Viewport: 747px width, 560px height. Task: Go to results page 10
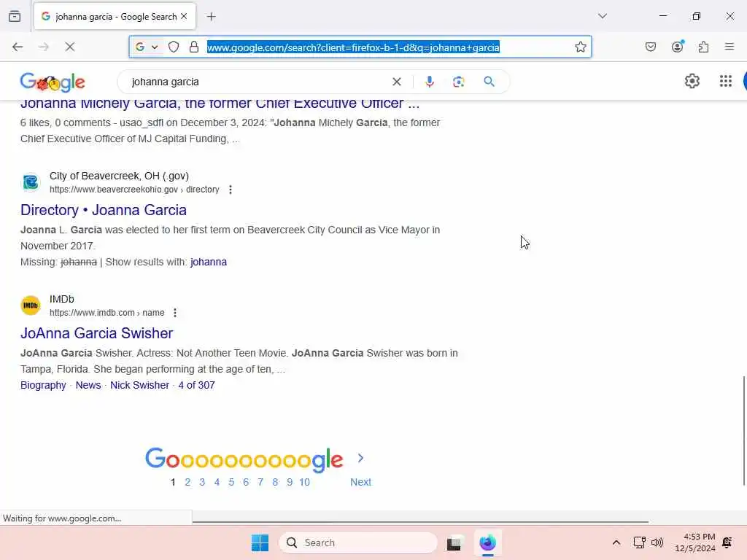(304, 483)
